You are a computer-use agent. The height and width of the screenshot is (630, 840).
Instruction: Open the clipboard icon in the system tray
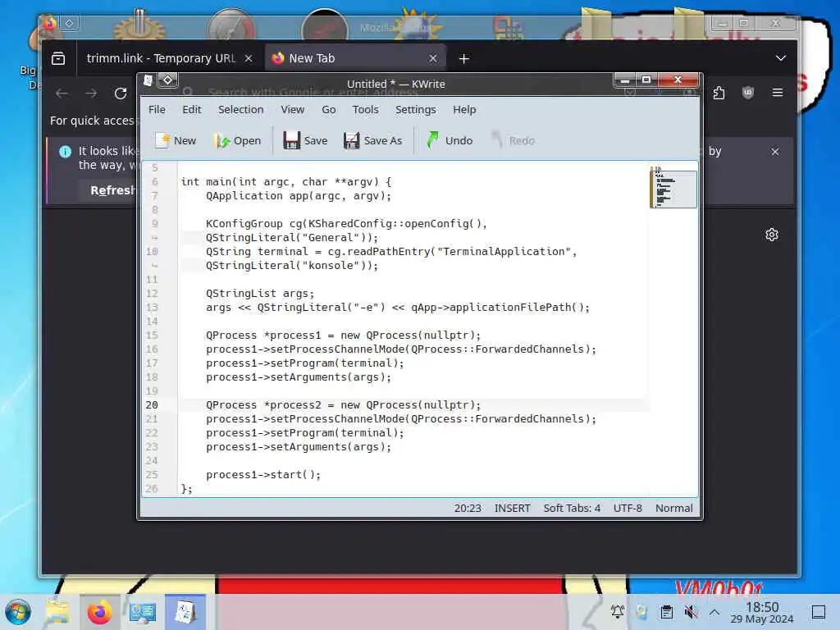click(x=666, y=611)
